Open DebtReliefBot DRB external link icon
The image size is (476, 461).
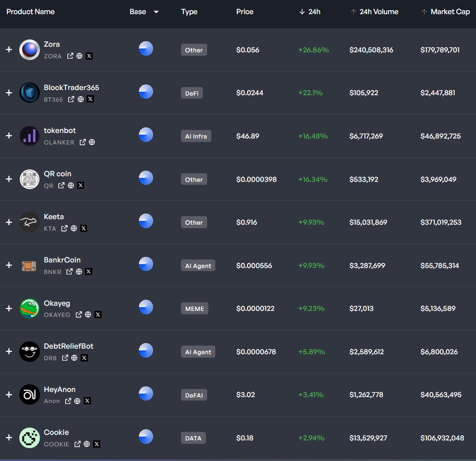point(65,358)
